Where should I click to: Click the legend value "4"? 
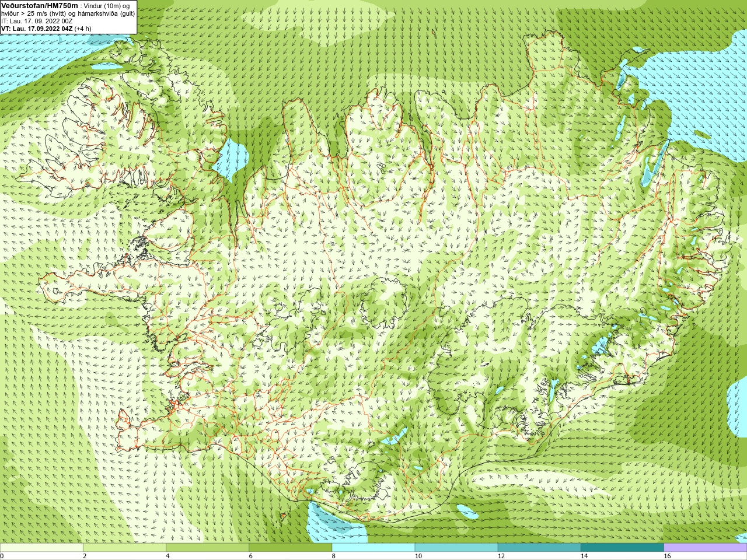[x=167, y=556]
